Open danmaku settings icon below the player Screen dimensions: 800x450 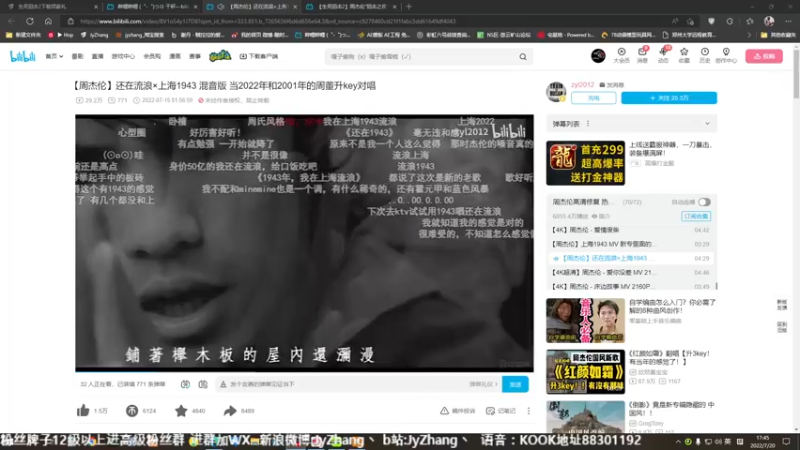(x=203, y=384)
